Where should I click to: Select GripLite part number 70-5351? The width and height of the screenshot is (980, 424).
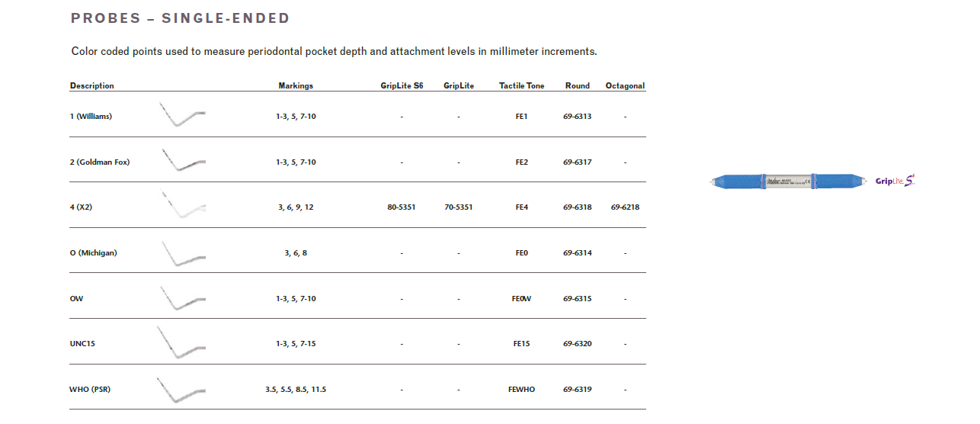459,207
